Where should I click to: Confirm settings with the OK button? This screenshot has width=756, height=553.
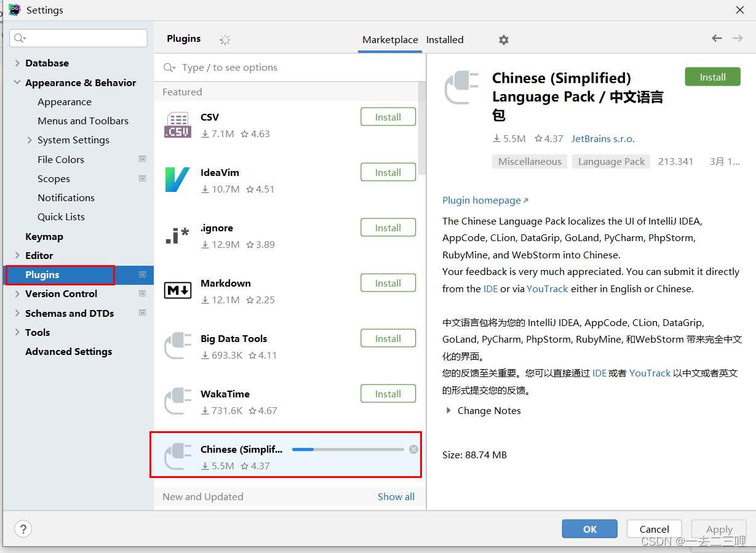point(589,529)
